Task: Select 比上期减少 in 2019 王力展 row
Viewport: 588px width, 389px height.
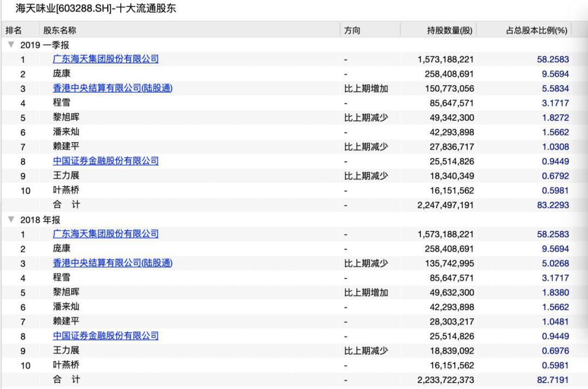Action: pos(366,176)
